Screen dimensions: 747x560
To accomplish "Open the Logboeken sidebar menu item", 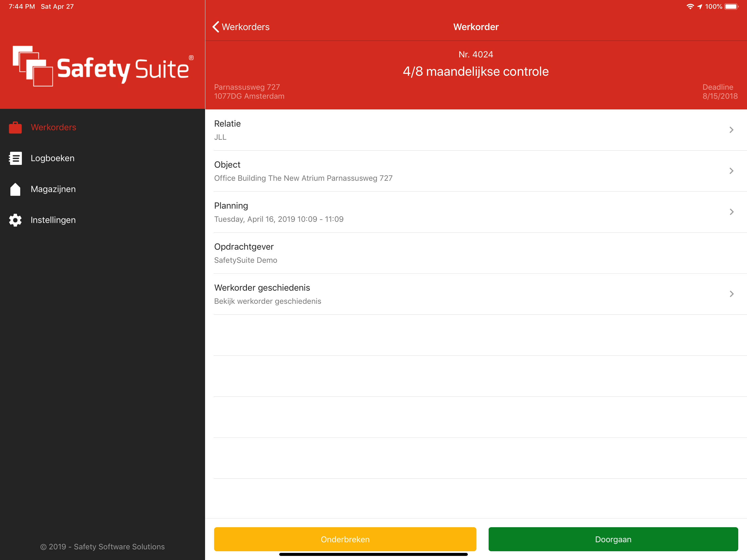I will (103, 158).
